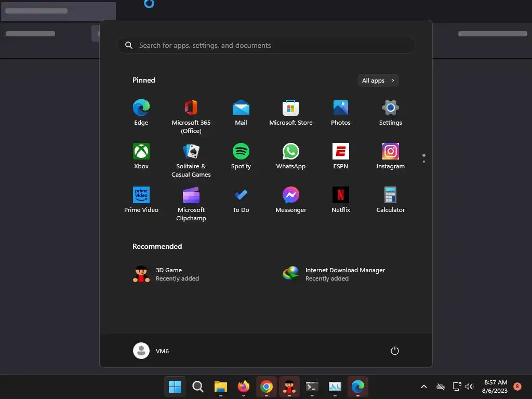Viewport: 532px width, 399px height.
Task: Switch to Google Chrome in taskbar
Action: [267, 387]
